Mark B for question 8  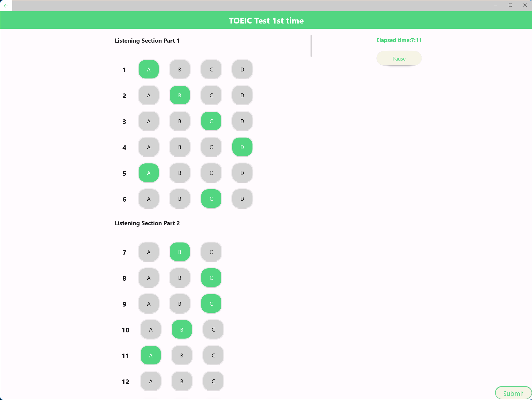pos(180,278)
